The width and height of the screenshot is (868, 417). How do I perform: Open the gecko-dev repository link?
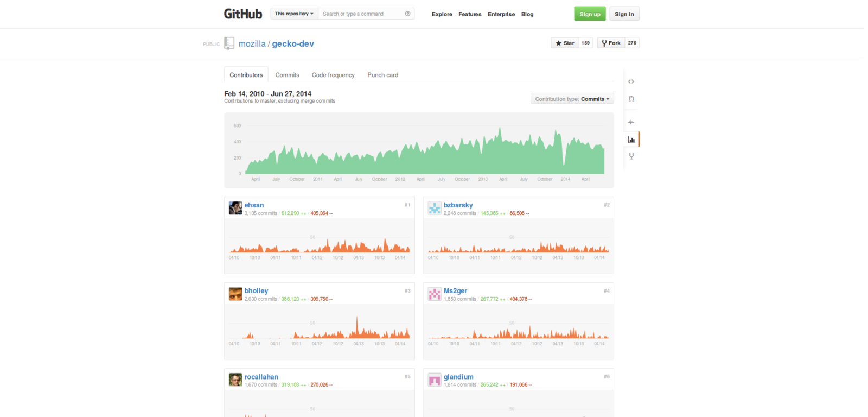[x=293, y=44]
